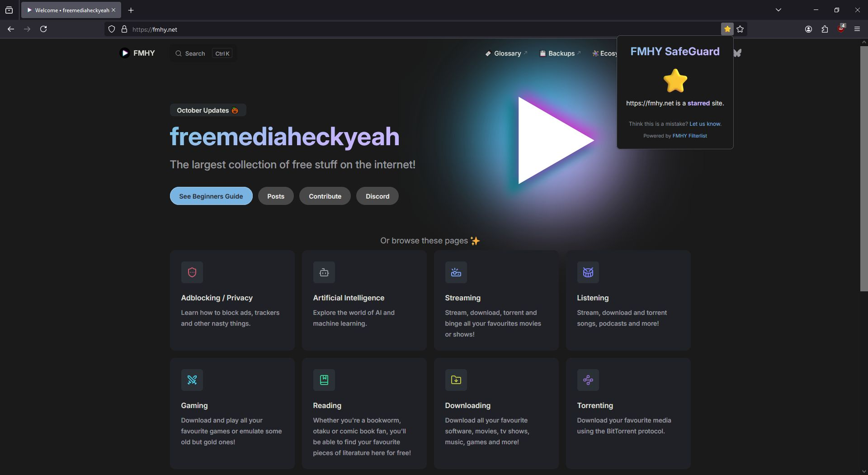868x475 pixels.
Task: Open the Search box with Ctrl K
Action: (204, 53)
